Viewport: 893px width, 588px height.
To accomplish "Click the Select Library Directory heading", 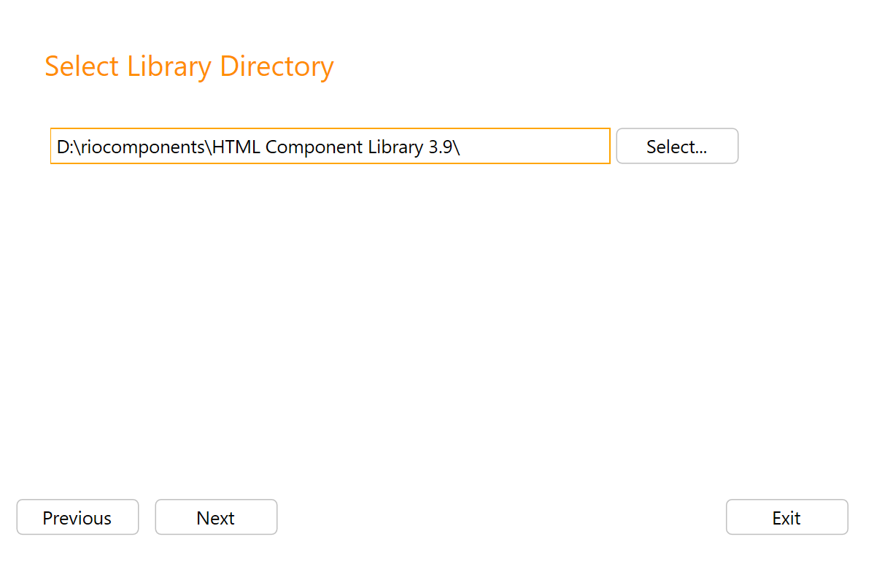I will pos(189,66).
